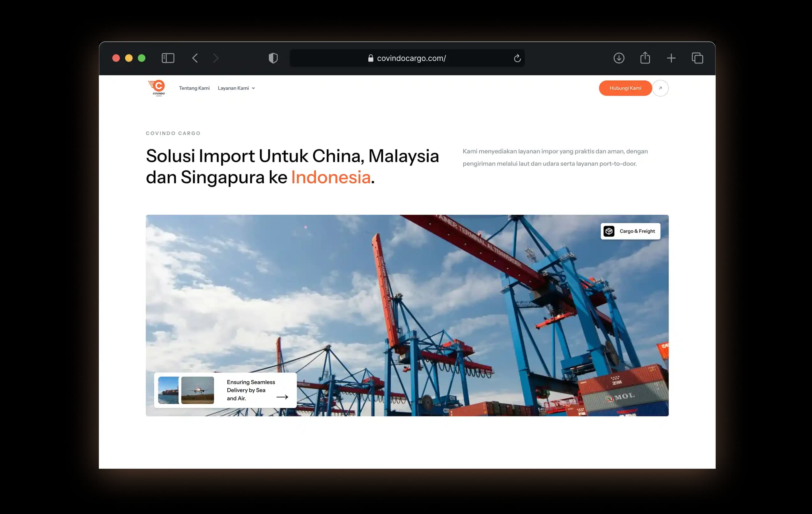Click the cube icon on the Cargo & Freight badge
This screenshot has height=514, width=812.
pyautogui.click(x=609, y=231)
